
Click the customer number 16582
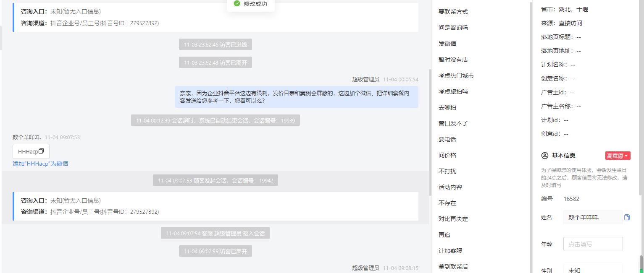(x=571, y=199)
